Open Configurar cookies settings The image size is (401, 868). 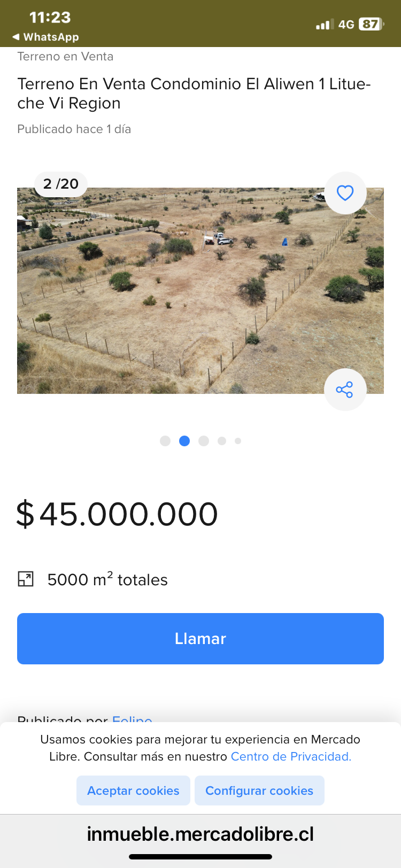coord(259,790)
